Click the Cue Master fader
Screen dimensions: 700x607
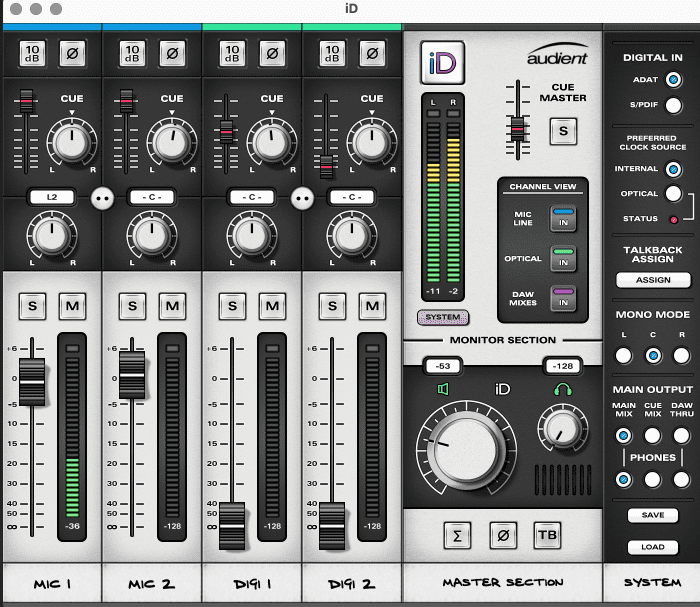tap(517, 129)
